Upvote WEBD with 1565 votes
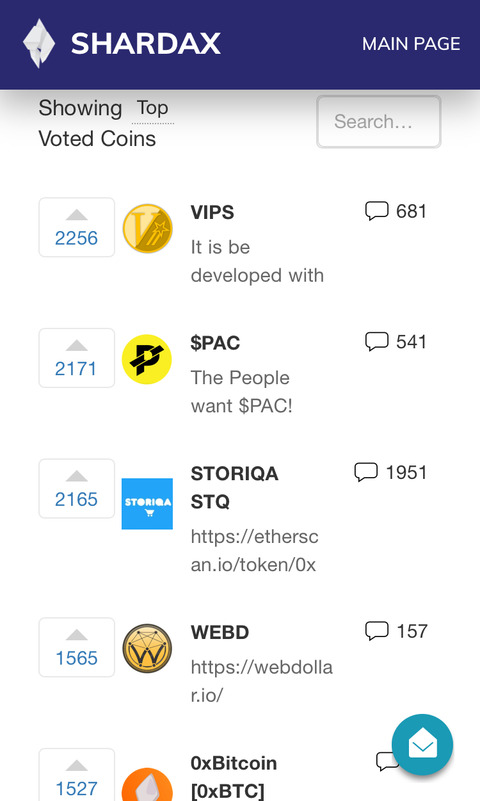Screen dimensions: 480x801 coord(77,647)
